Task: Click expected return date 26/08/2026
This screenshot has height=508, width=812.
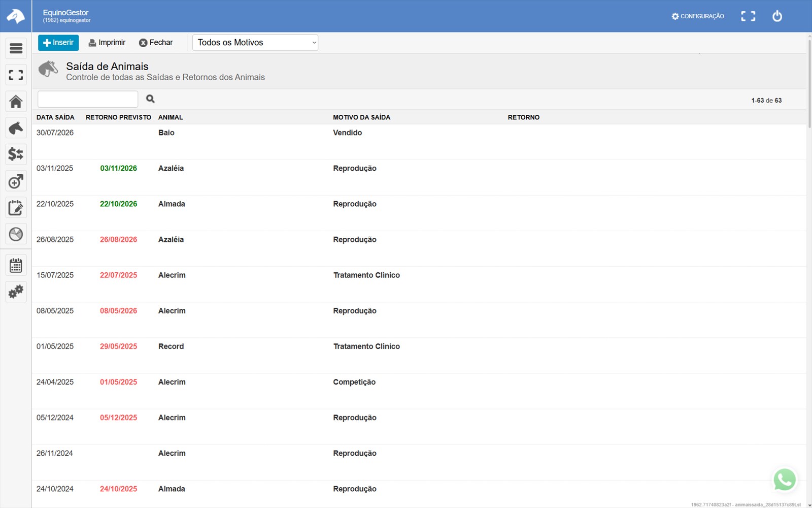Action: (x=118, y=240)
